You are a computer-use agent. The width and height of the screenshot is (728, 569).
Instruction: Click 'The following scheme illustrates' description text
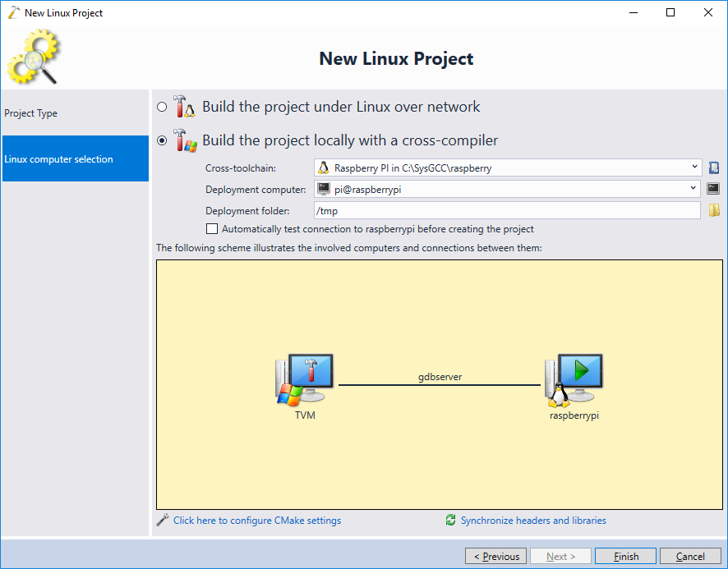click(349, 248)
